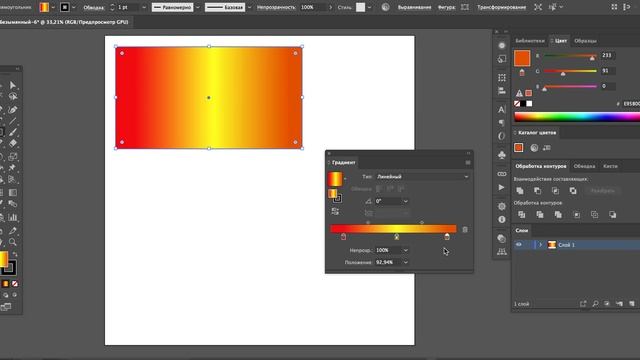640x360 pixels.
Task: Open the Actions play icon in dock
Action: [x=502, y=187]
